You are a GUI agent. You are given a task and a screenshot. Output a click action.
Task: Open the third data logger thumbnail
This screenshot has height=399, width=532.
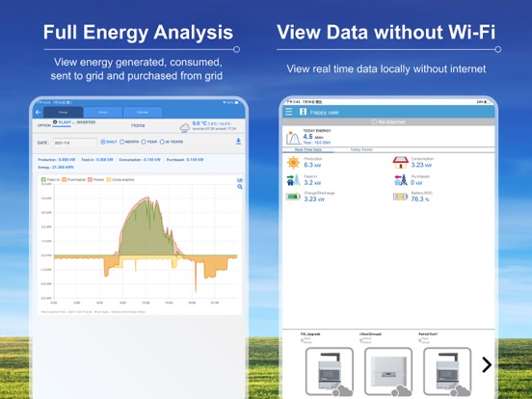pos(447,371)
